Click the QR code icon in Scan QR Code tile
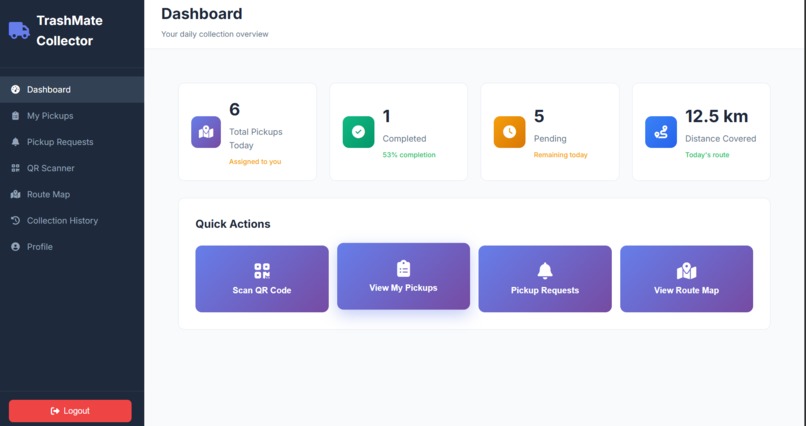This screenshot has height=426, width=806. click(262, 271)
